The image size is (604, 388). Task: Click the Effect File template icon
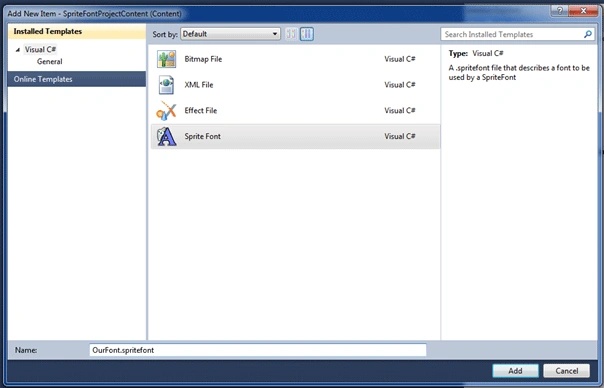166,111
